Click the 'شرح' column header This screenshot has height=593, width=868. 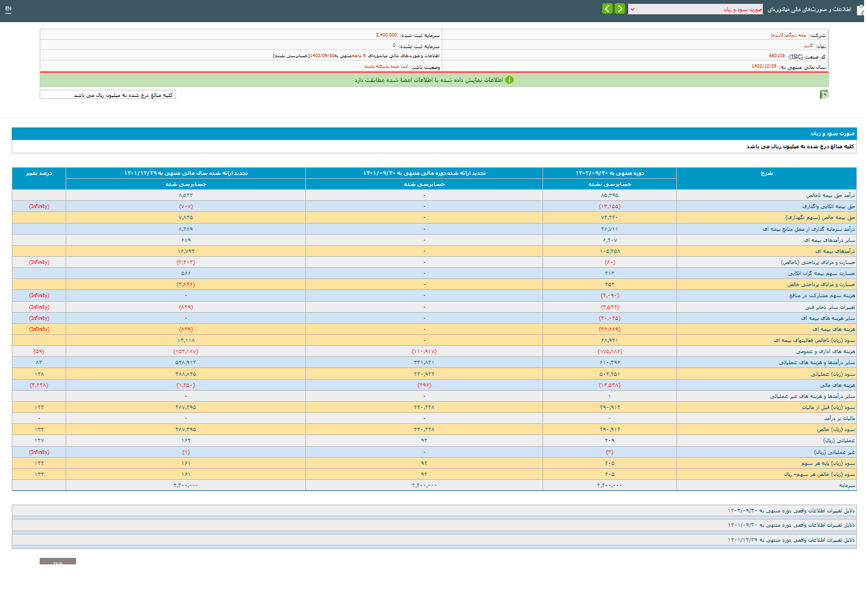pos(767,174)
